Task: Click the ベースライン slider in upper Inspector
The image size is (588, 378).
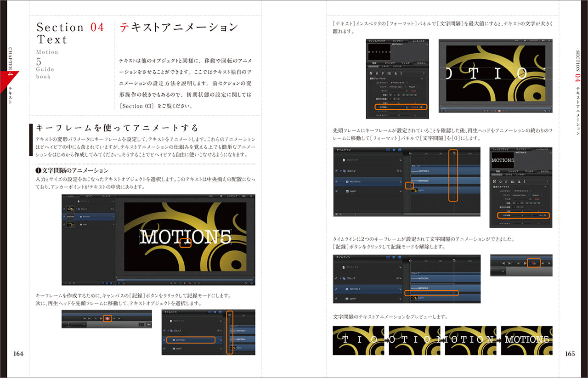Action: (399, 115)
